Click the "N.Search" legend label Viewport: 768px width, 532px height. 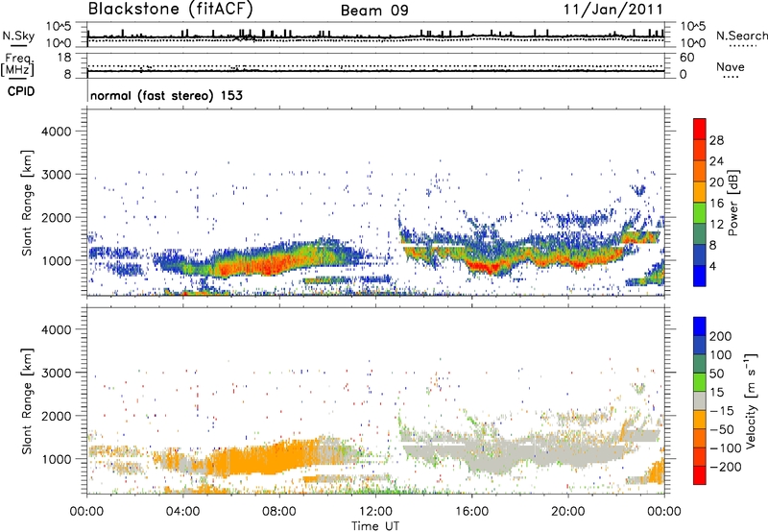[x=741, y=36]
